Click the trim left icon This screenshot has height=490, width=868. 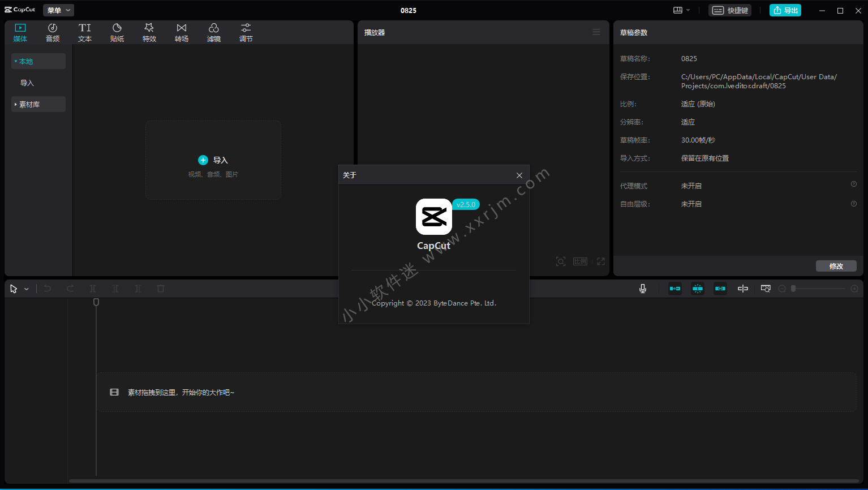click(115, 289)
